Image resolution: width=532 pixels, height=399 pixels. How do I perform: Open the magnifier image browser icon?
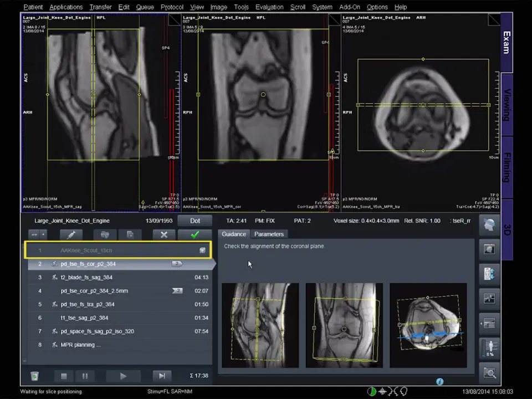click(x=489, y=373)
